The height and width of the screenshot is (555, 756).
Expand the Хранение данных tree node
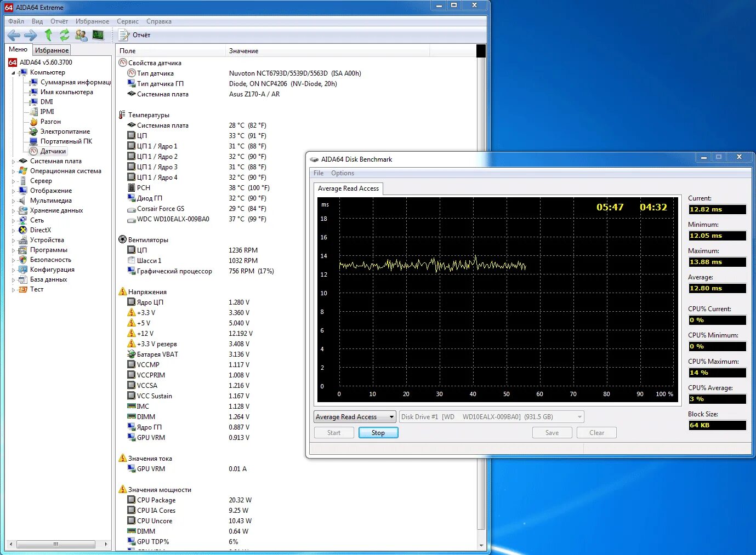pyautogui.click(x=14, y=211)
